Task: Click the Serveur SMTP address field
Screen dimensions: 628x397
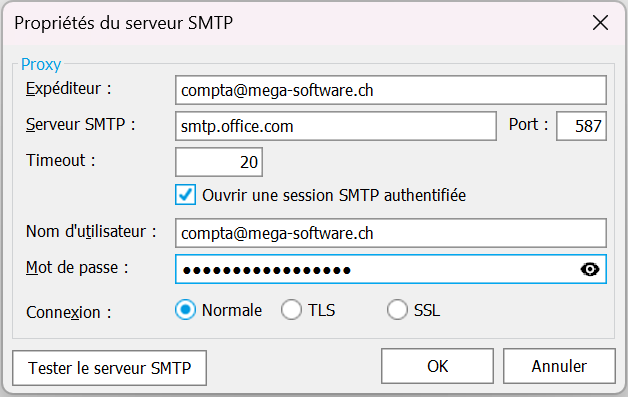Action: point(336,126)
